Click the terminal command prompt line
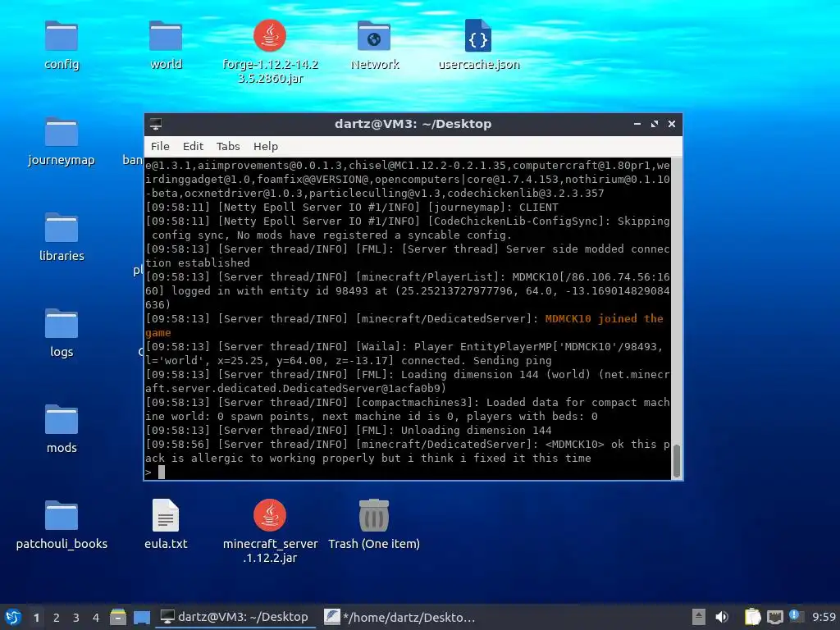This screenshot has width=840, height=630. (407, 472)
